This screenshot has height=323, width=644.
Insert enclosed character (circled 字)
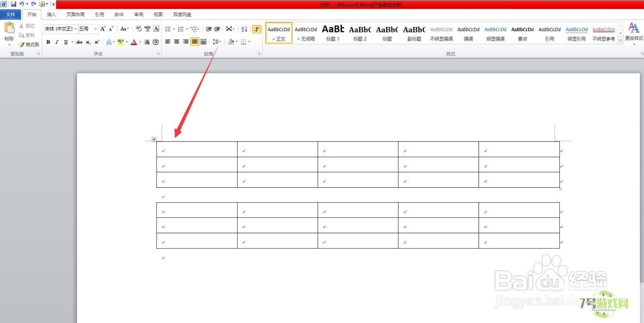click(x=156, y=42)
